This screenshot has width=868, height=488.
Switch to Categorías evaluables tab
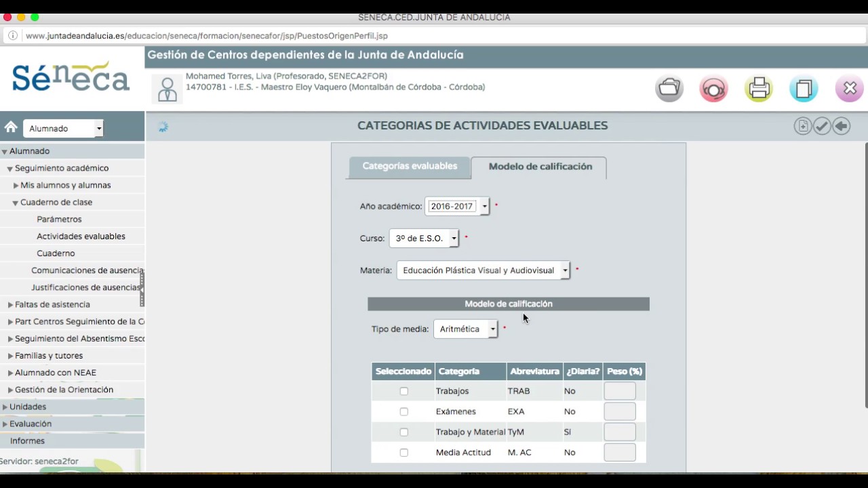(410, 166)
